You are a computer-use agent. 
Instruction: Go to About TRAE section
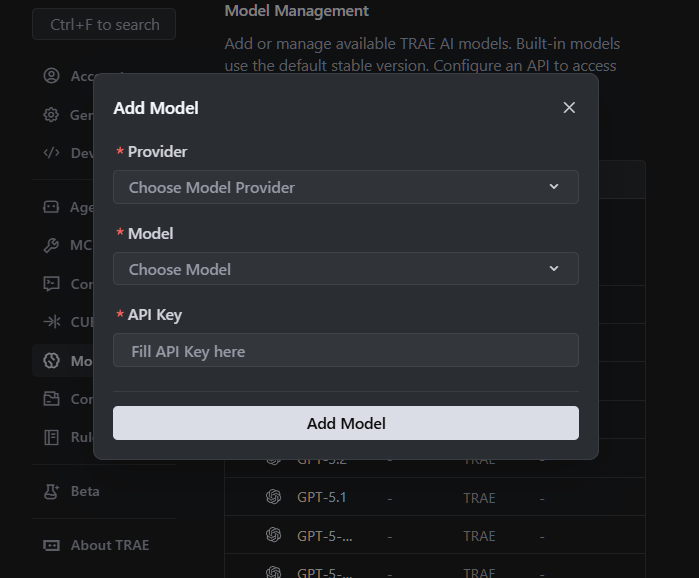pyautogui.click(x=96, y=545)
